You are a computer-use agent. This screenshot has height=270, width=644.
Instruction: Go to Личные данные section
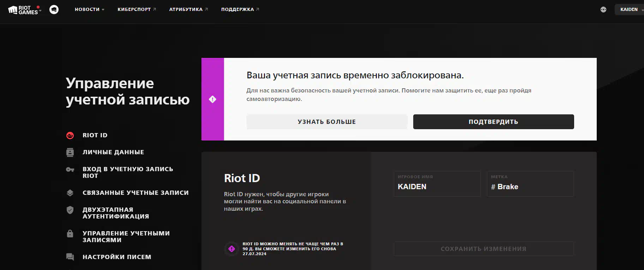pos(113,152)
